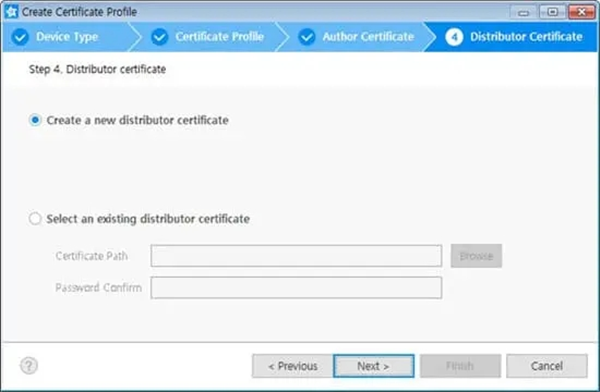600x392 pixels.
Task: Click the Certificate Profile checkmark icon
Action: tap(160, 37)
